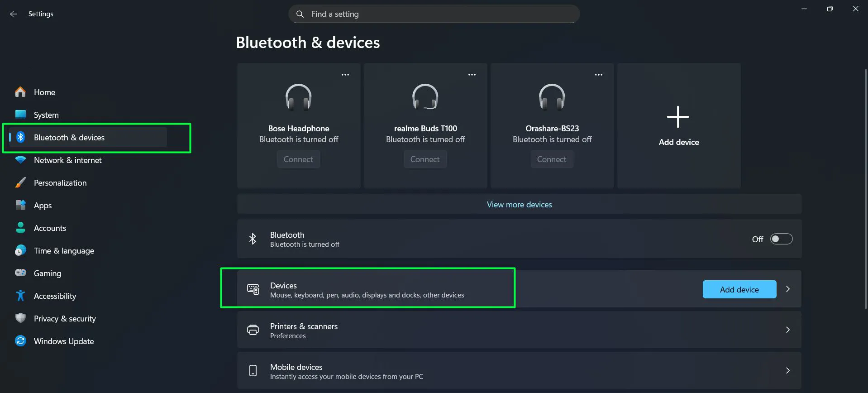
Task: Click the Devices row keyboard icon
Action: pos(253,289)
